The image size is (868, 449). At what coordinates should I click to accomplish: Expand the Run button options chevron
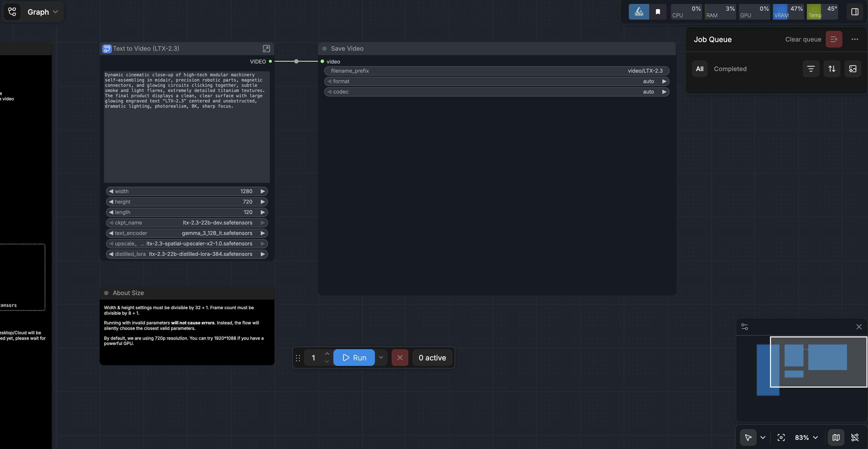click(x=381, y=357)
